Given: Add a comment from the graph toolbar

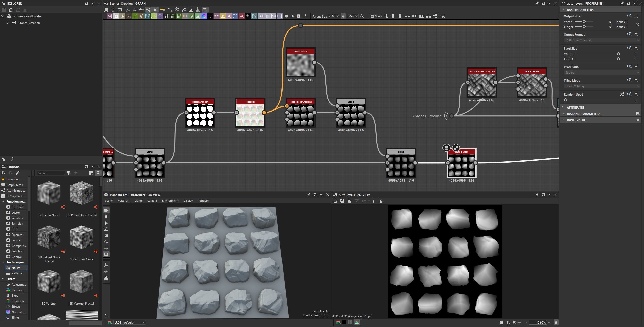Looking at the screenshot, I should click(286, 16).
